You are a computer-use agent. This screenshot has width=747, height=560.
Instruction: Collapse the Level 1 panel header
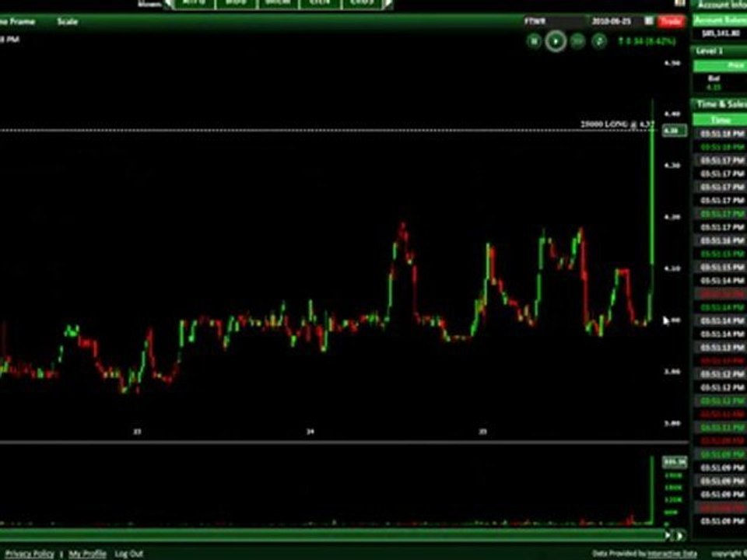tap(719, 51)
